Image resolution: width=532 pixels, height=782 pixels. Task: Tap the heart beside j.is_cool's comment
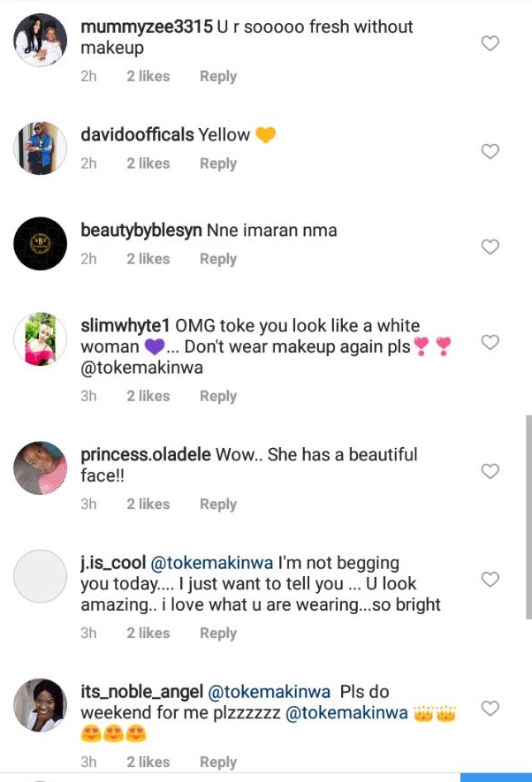(x=490, y=580)
